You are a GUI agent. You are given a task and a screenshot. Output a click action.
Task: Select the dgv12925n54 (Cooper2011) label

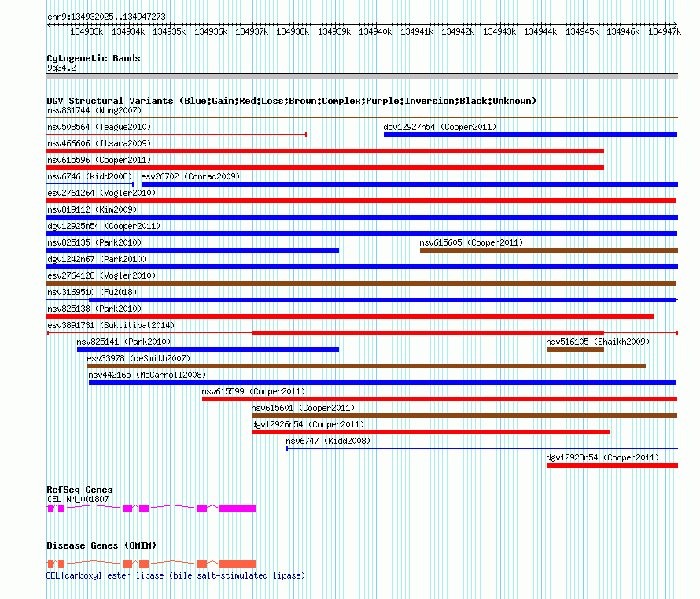click(104, 226)
